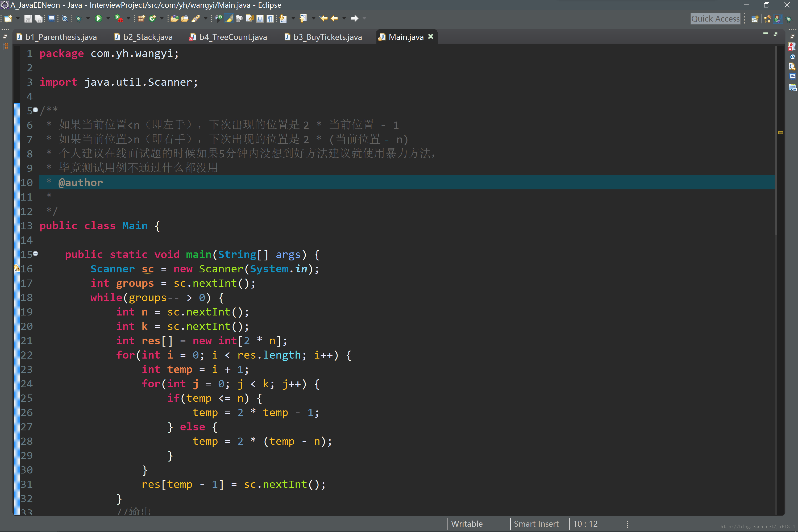
Task: Click the Search flashlight icon
Action: click(x=196, y=18)
